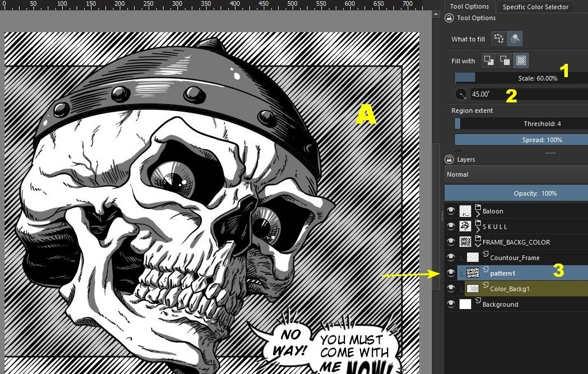
Task: Toggle visibility of the SKULL group
Action: [x=451, y=226]
